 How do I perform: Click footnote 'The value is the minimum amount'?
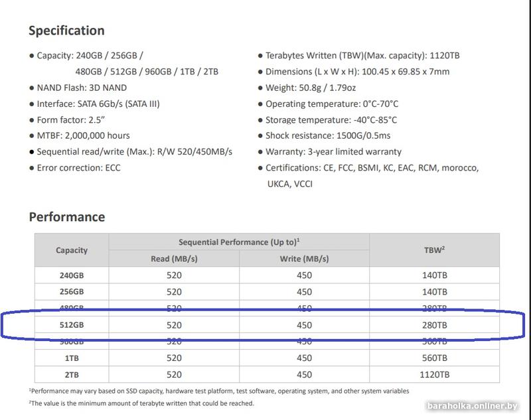tap(141, 403)
